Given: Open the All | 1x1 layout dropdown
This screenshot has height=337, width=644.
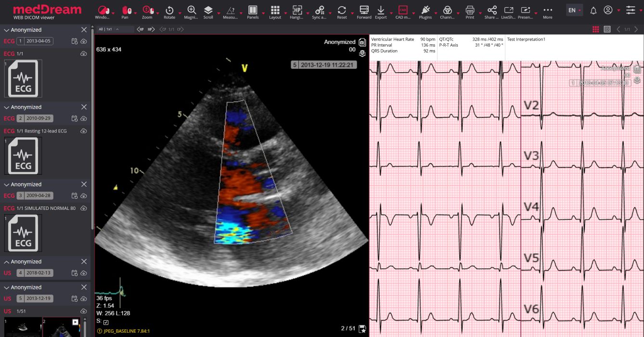Looking at the screenshot, I should point(116,29).
